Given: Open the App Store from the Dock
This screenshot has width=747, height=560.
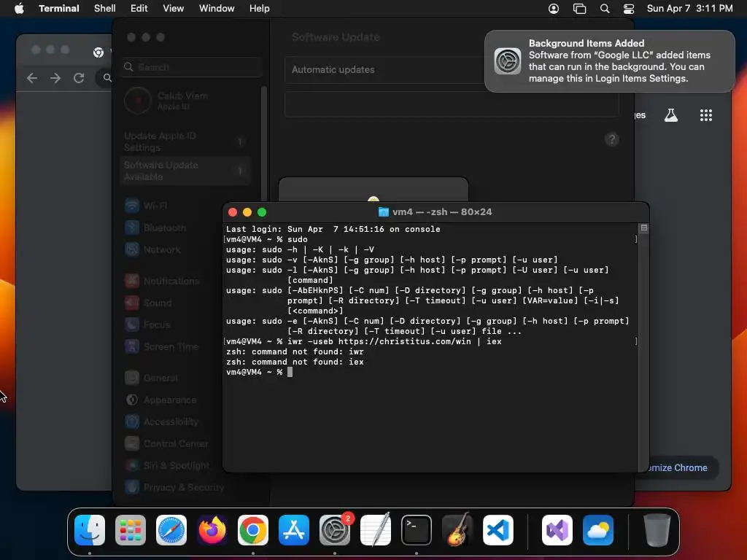Looking at the screenshot, I should pos(294,530).
